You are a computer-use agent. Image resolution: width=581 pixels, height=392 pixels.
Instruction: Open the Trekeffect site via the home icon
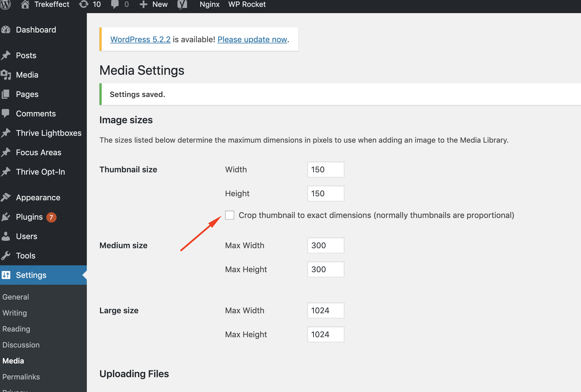tap(25, 4)
